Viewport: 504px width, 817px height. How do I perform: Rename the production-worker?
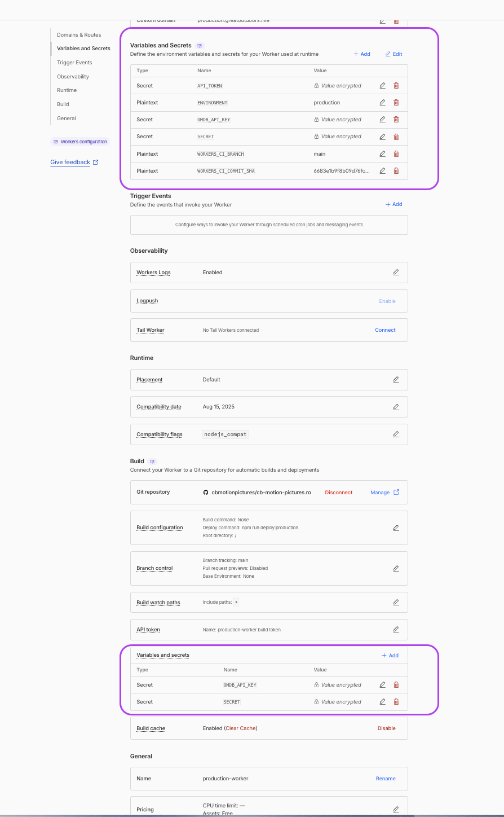click(386, 779)
